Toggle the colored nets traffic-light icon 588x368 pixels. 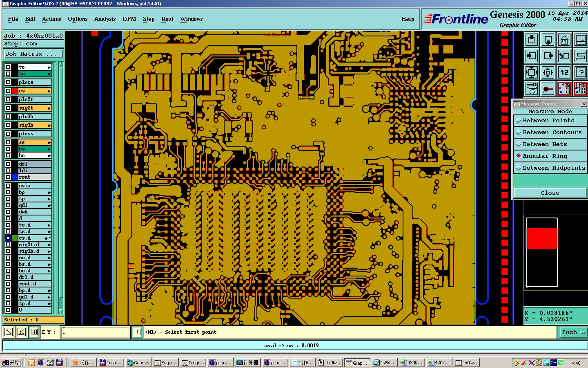tap(564, 89)
